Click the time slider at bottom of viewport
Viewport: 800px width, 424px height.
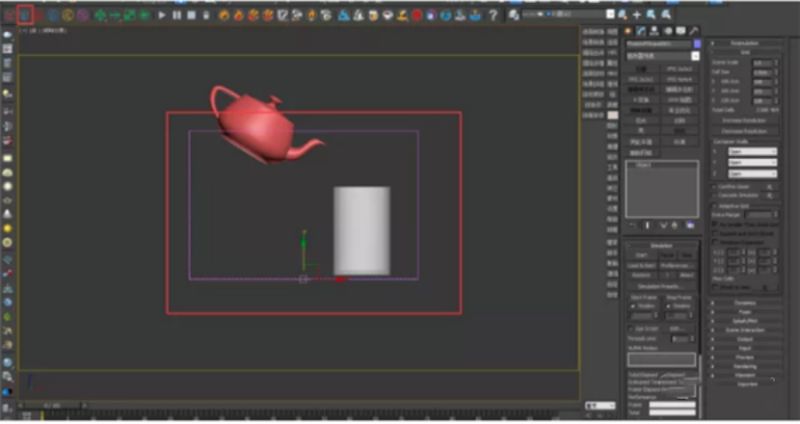51,406
